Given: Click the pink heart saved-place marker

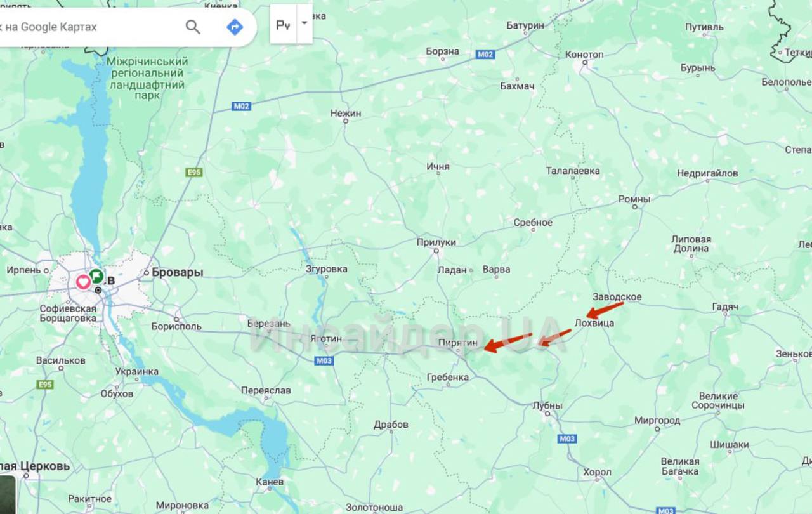Looking at the screenshot, I should [83, 282].
